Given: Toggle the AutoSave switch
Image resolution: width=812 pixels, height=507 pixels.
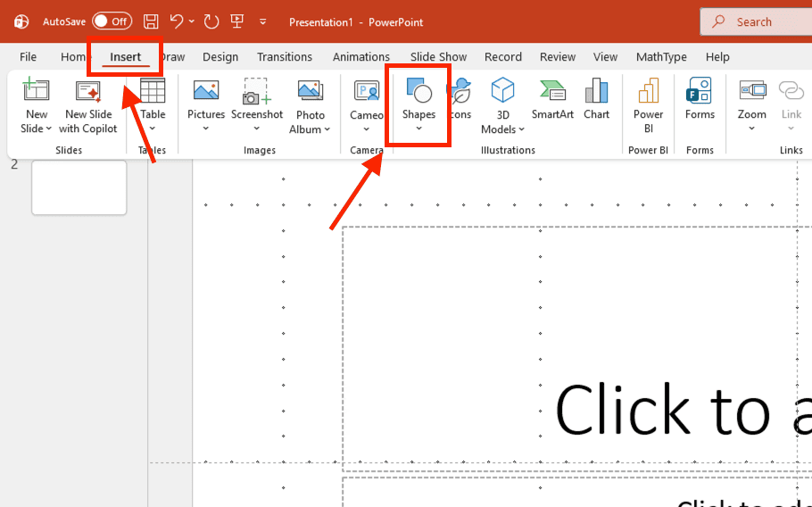Looking at the screenshot, I should point(112,21).
